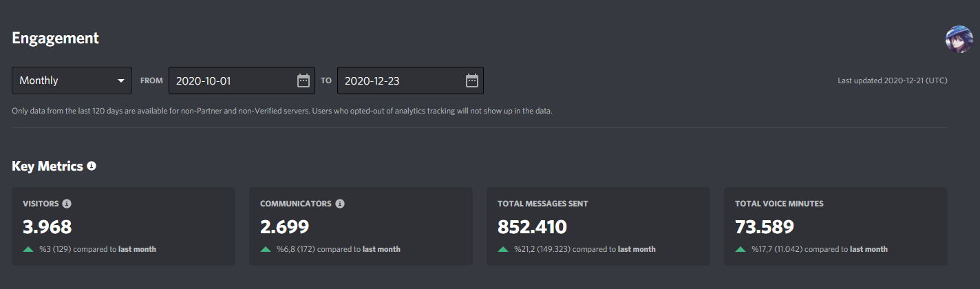
Task: Click the Last updated 2020-12-21 text
Action: pyautogui.click(x=893, y=81)
